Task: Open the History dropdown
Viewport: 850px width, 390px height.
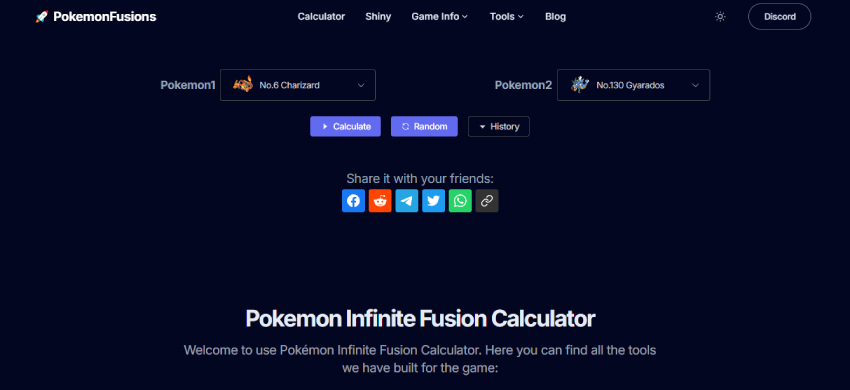Action: [499, 126]
